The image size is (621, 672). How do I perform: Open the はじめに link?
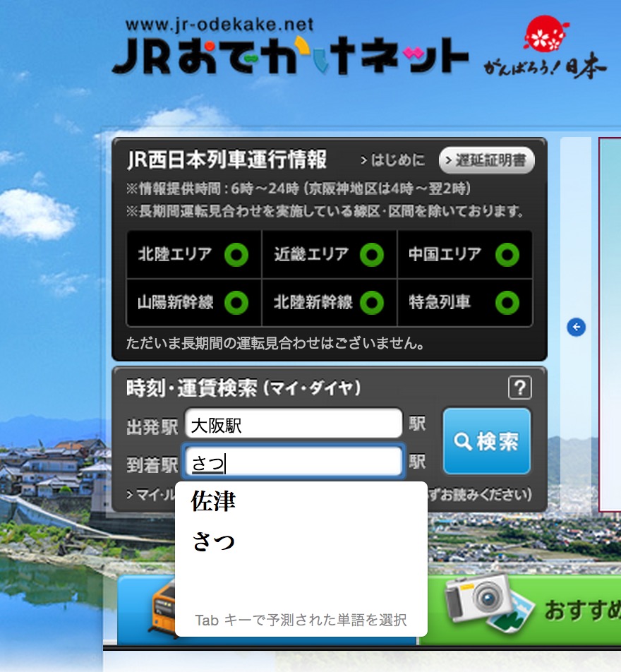click(x=393, y=160)
